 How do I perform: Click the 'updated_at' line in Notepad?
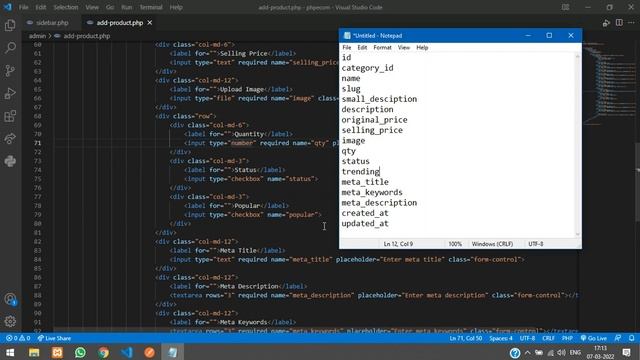click(365, 224)
